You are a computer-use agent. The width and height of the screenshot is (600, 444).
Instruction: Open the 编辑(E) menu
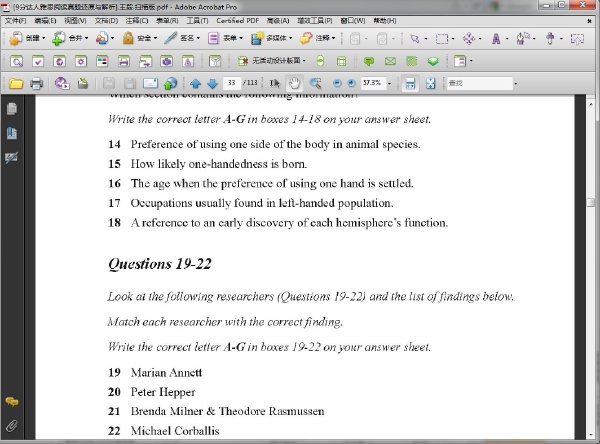point(45,21)
